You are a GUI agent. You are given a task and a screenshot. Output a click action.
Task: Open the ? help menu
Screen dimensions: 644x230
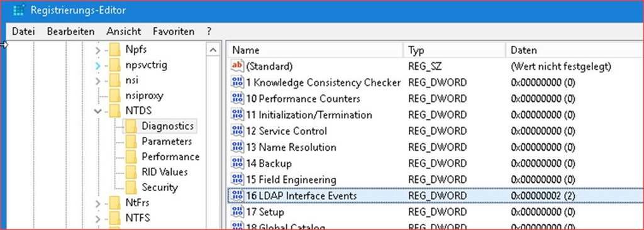[x=209, y=31]
